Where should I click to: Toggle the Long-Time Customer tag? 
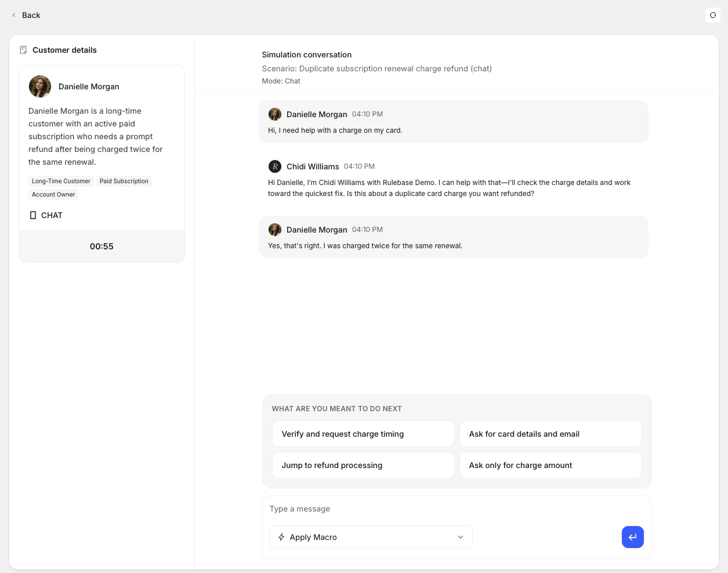point(61,181)
